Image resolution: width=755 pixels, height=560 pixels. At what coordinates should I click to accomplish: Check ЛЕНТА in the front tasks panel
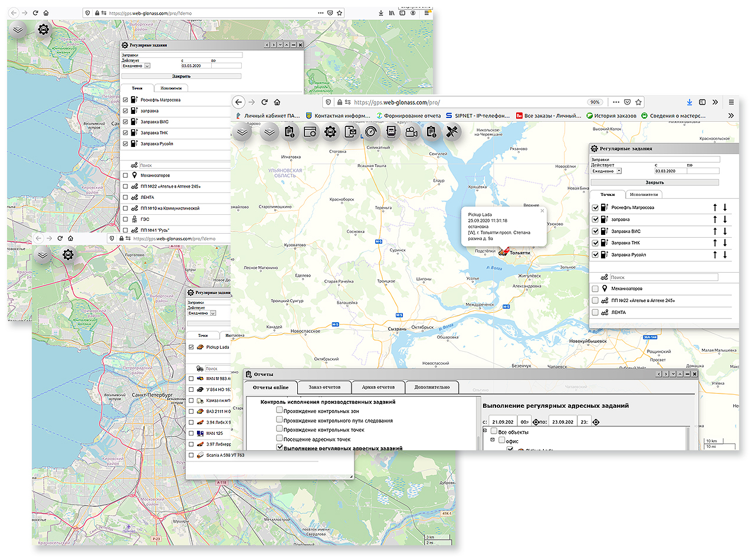click(595, 312)
